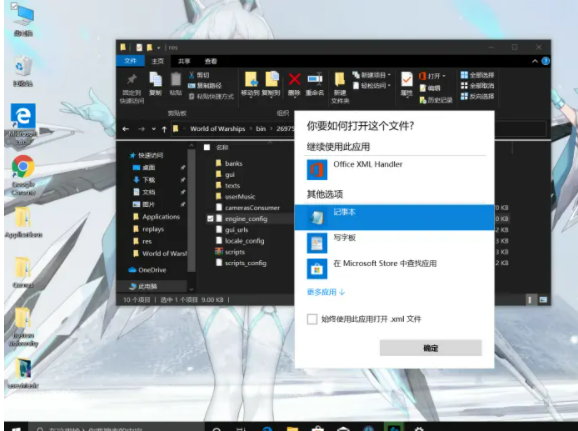Click the blue Help question mark icon
The height and width of the screenshot is (431, 578).
coord(546,61)
